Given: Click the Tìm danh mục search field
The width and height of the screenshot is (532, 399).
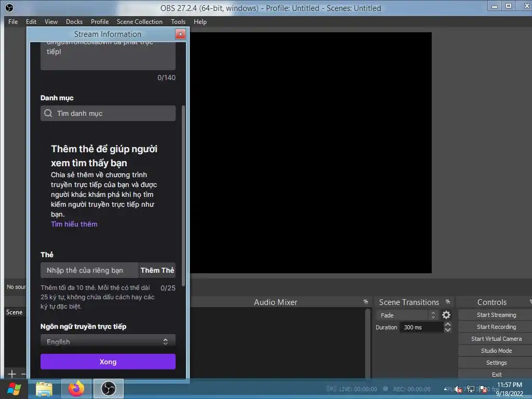Looking at the screenshot, I should (108, 113).
